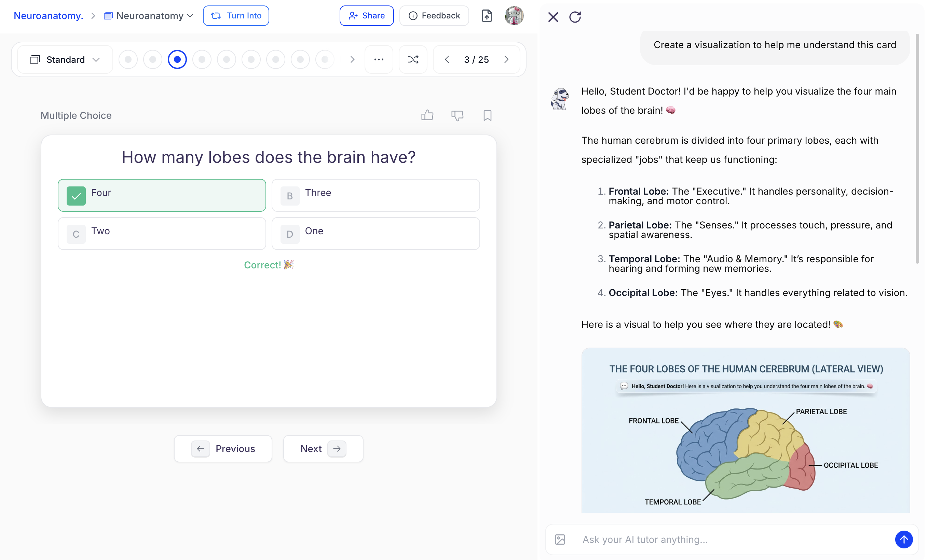928x560 pixels.
Task: Shuffle the flashcard order
Action: click(413, 59)
